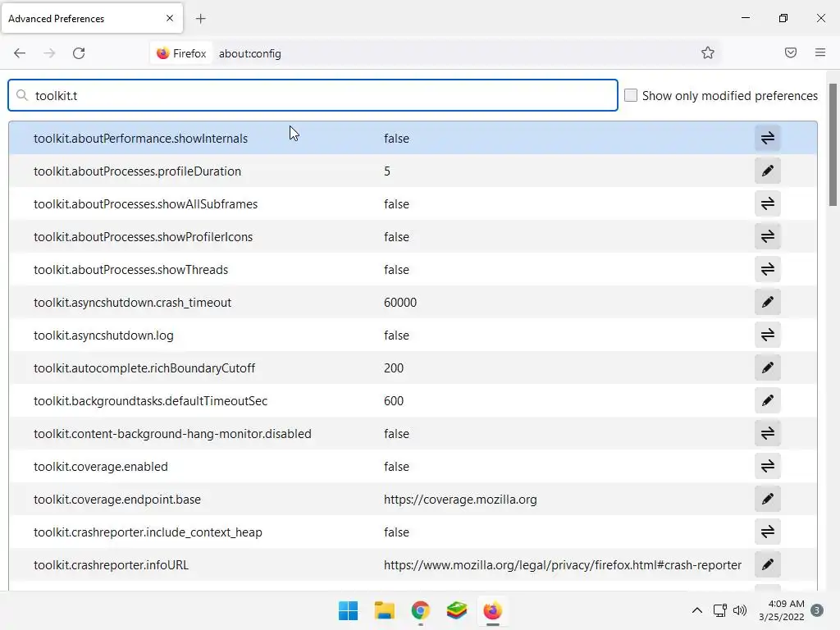The width and height of the screenshot is (840, 630).
Task: Select toolkit.backgroundtasks.defaultTimeoutSec name
Action: click(150, 400)
